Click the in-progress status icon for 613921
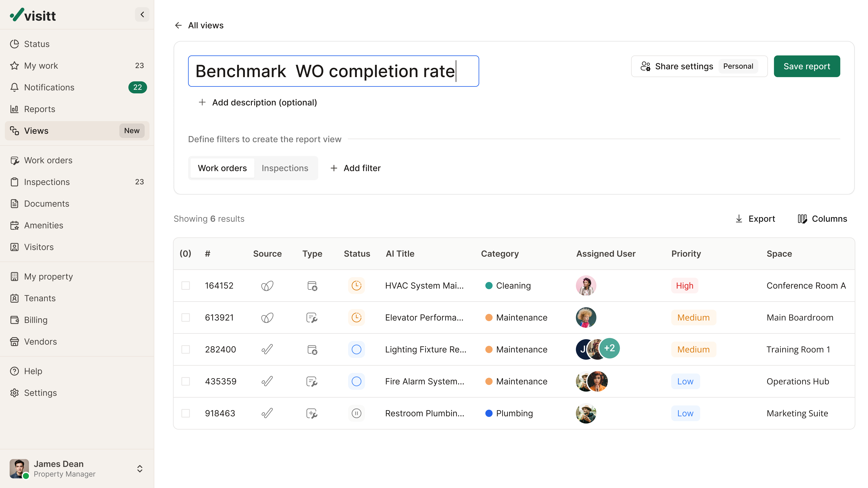 click(x=357, y=318)
